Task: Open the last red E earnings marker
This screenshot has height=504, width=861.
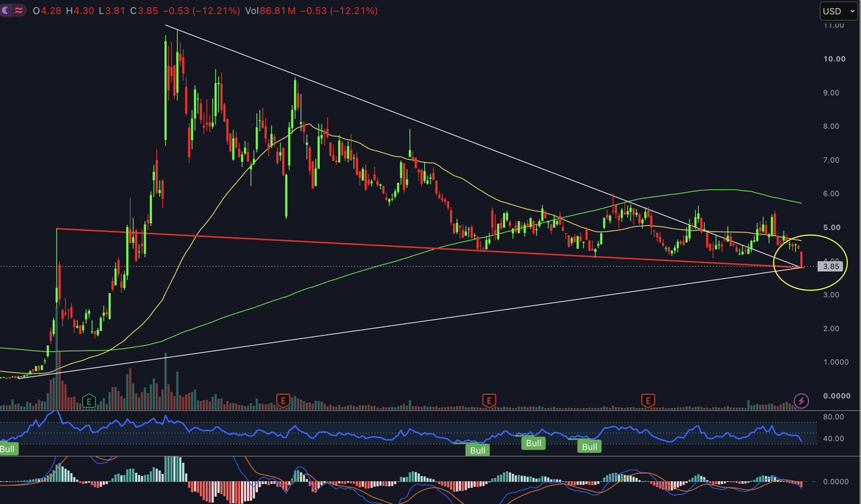Action: tap(649, 400)
